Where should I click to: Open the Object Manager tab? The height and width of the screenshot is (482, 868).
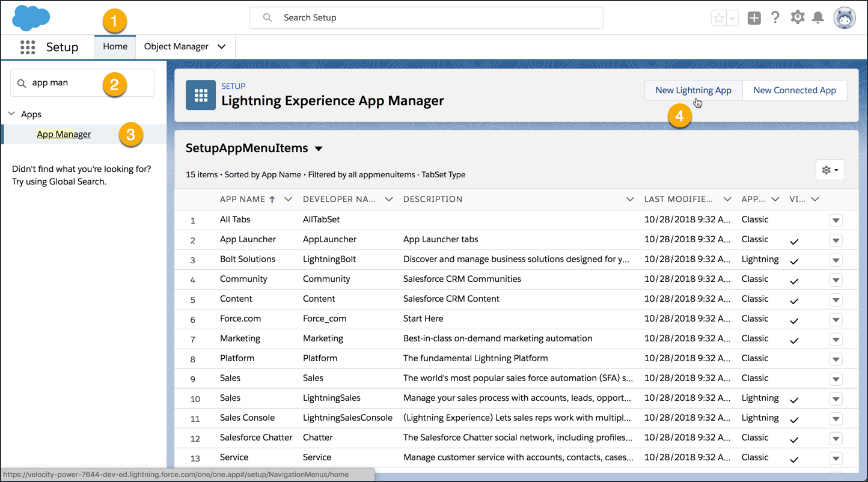click(x=176, y=46)
